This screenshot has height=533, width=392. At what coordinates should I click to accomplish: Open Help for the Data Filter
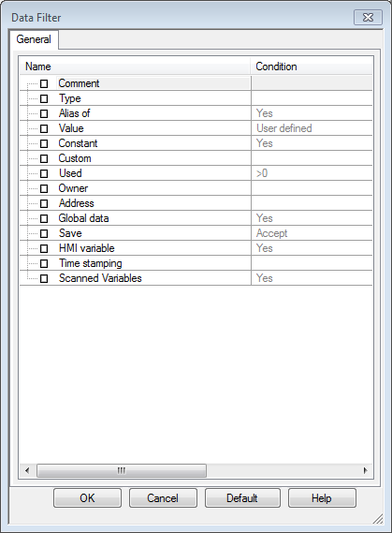(322, 498)
